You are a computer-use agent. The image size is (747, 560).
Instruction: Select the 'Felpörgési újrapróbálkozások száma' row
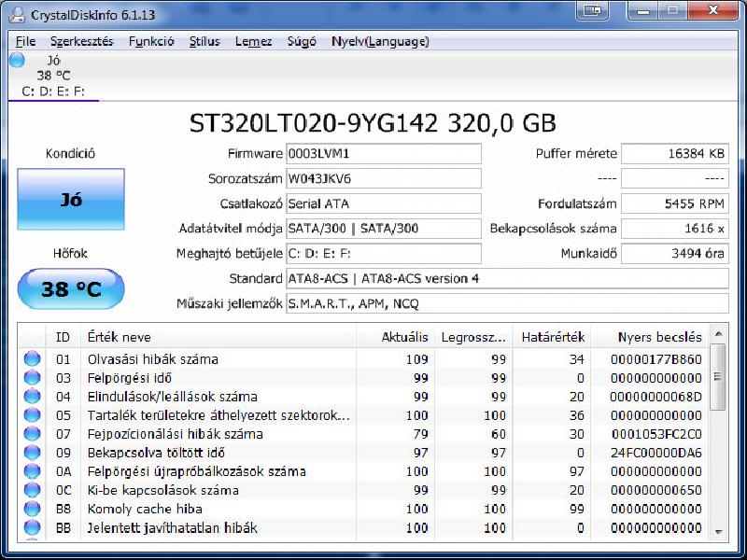point(364,471)
